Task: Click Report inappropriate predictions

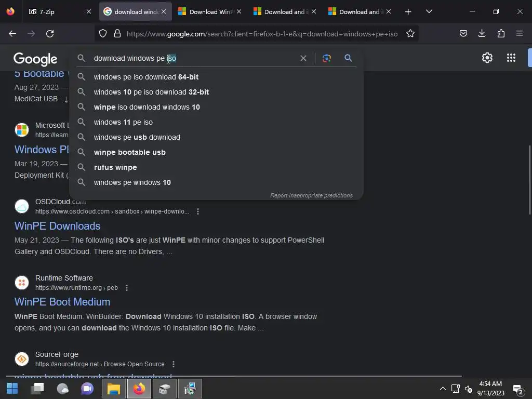Action: click(312, 195)
